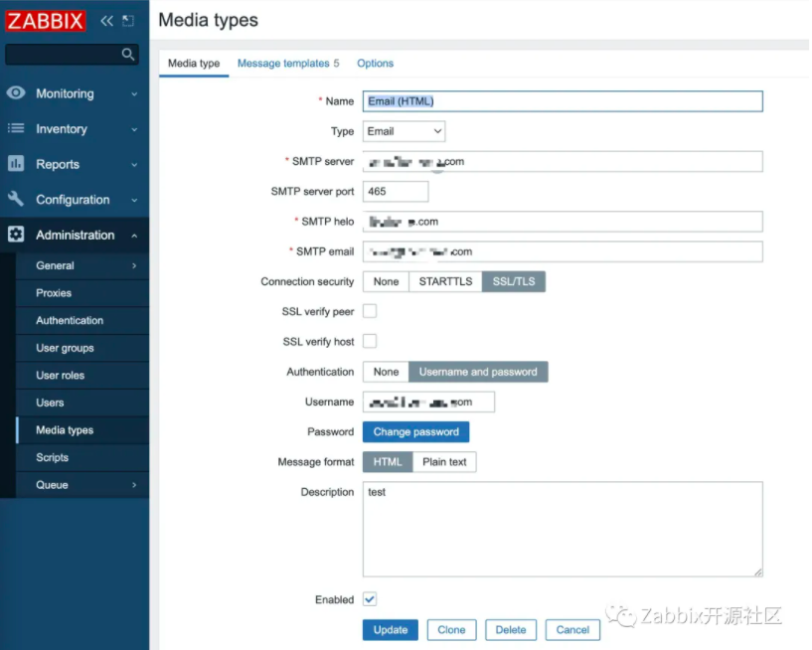Click the search magnifier icon
Image resolution: width=812 pixels, height=650 pixels.
127,54
